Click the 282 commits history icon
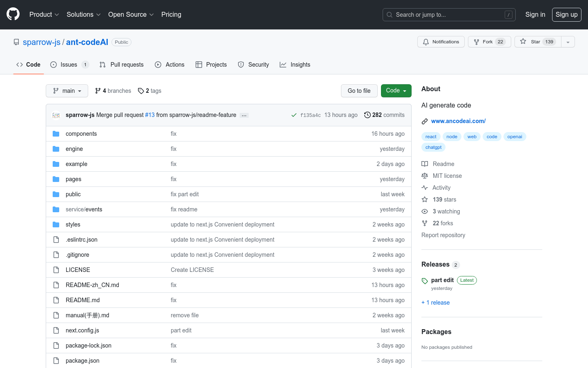 click(x=367, y=115)
